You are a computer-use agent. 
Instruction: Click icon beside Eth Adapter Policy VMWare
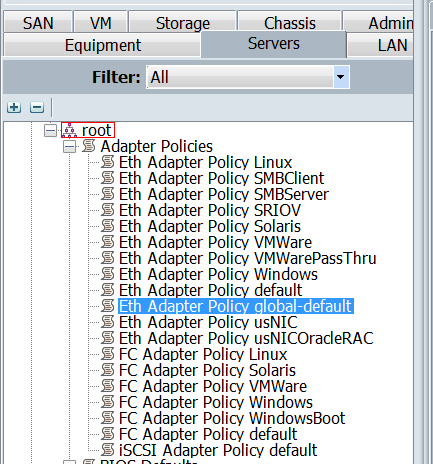pos(108,242)
